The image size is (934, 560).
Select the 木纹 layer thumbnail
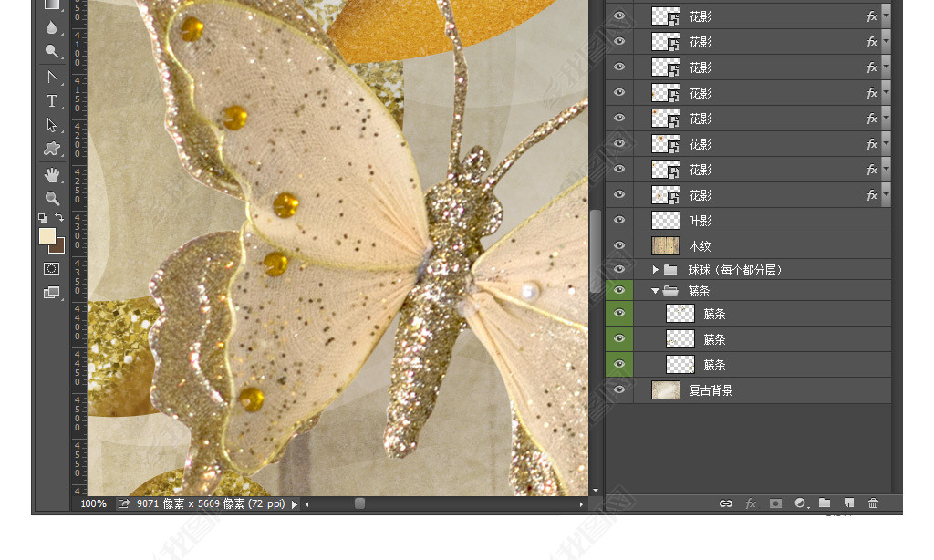coord(666,246)
